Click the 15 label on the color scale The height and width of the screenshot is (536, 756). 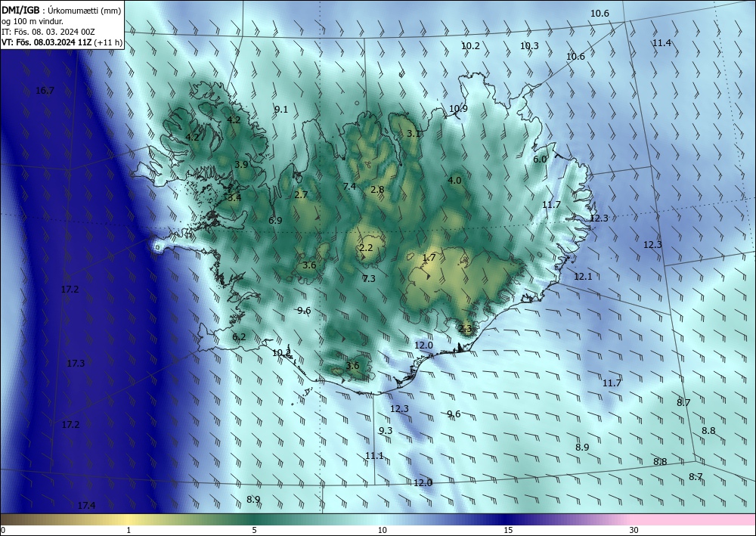pyautogui.click(x=508, y=530)
